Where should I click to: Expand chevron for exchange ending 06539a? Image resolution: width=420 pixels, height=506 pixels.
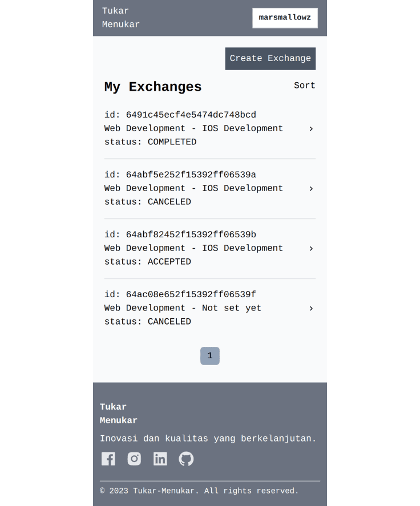pyautogui.click(x=311, y=189)
